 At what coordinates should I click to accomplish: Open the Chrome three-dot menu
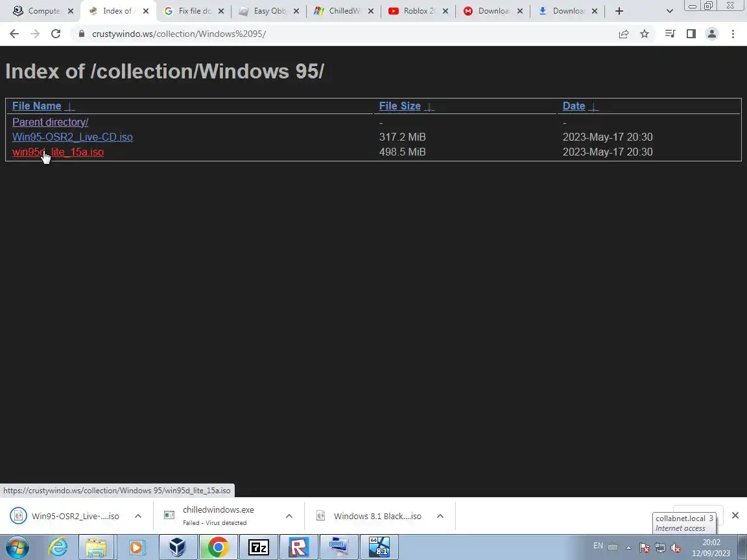733,34
